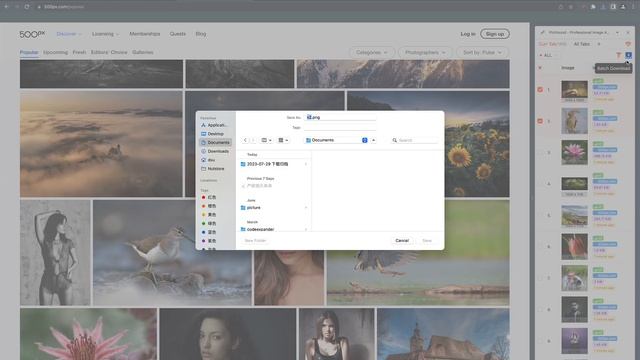
Task: Click the Applications sidebar icon in save dialog
Action: (x=203, y=125)
